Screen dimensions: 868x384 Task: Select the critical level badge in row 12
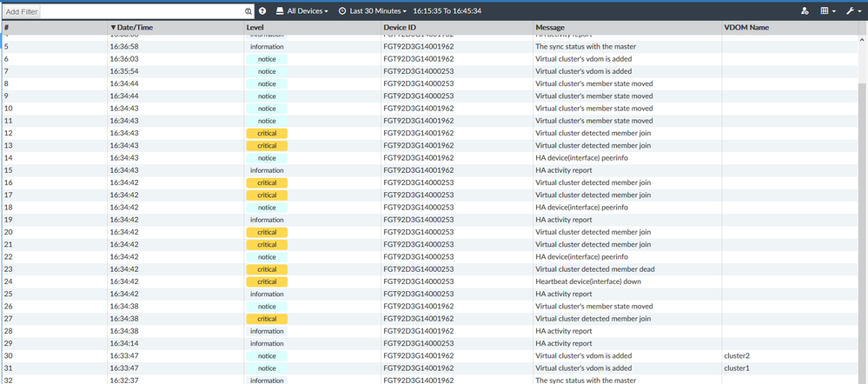tap(267, 133)
